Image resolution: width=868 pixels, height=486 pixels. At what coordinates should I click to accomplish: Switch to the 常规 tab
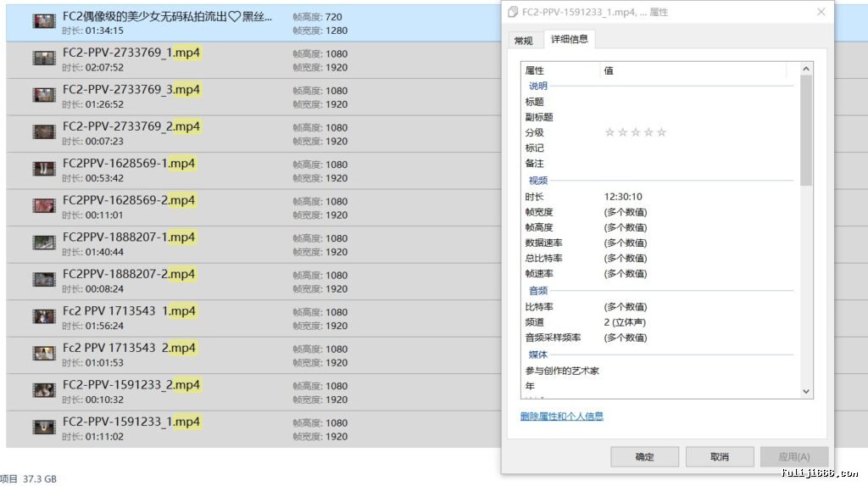coord(524,41)
